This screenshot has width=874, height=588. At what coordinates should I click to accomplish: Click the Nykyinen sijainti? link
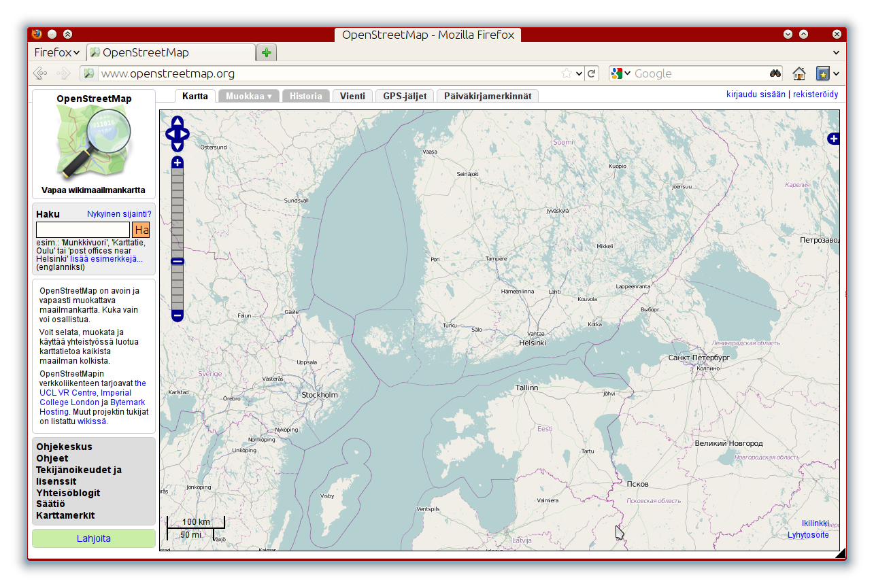pyautogui.click(x=119, y=214)
